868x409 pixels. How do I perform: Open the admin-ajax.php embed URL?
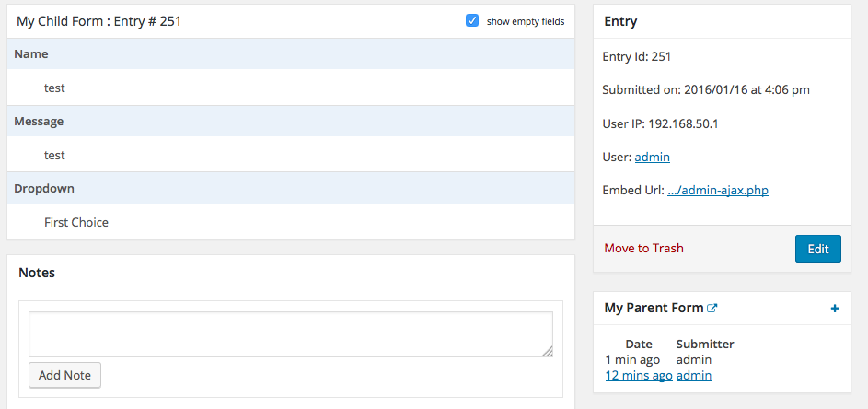tap(718, 191)
